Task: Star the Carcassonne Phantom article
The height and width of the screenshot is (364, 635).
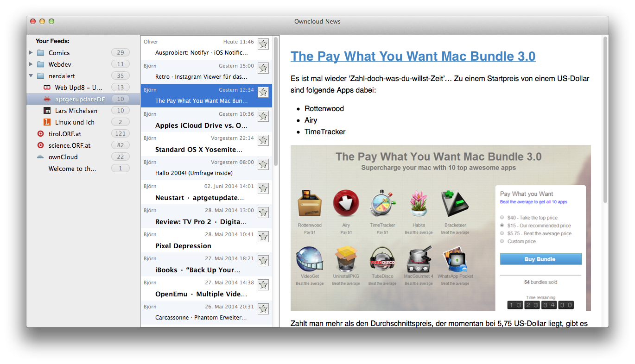Action: pos(263,309)
